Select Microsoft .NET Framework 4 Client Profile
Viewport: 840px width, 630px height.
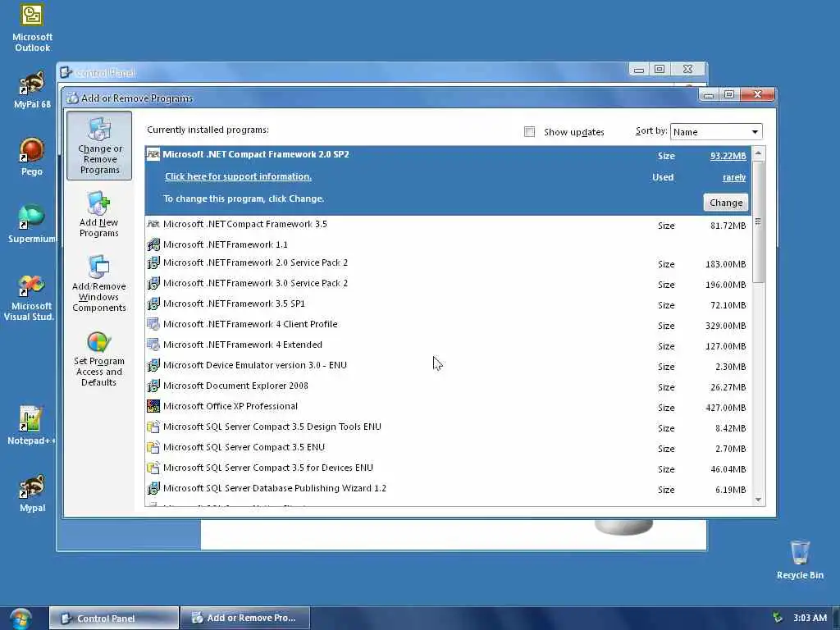point(448,324)
